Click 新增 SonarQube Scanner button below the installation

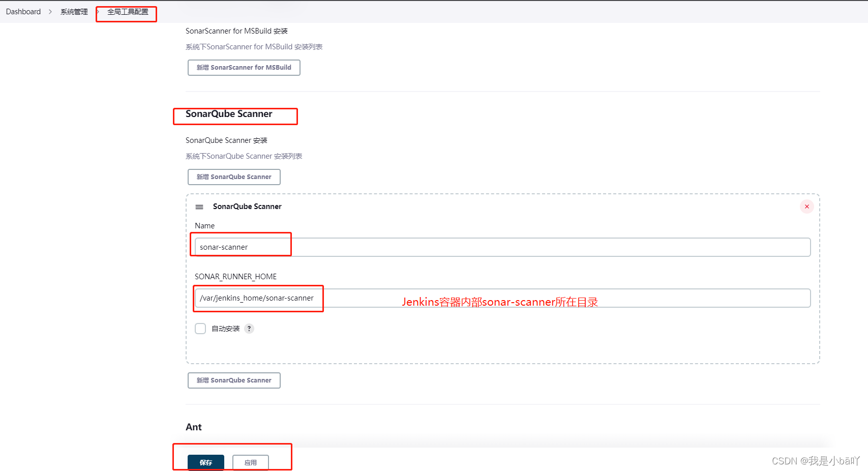pos(234,380)
